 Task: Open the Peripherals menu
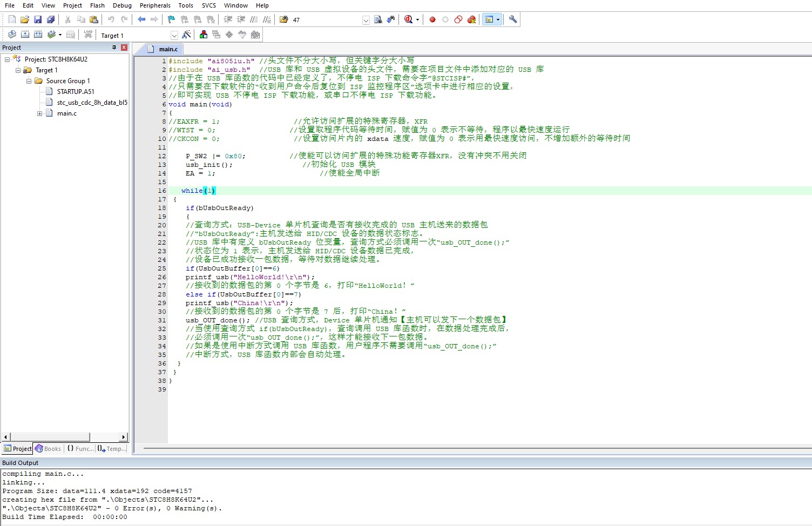tap(155, 5)
